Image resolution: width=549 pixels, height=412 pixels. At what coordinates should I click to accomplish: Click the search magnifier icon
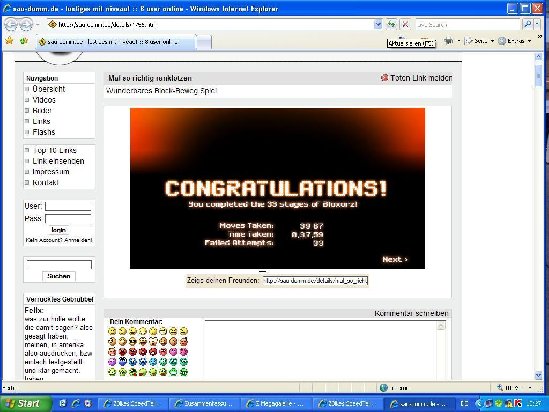pyautogui.click(x=527, y=24)
